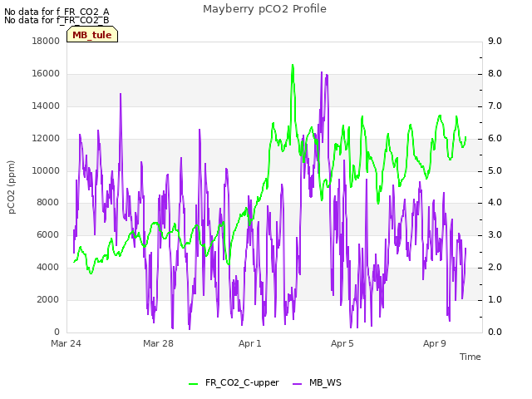Click the 4.0 right axis value
This screenshot has width=532, height=399.
tap(495, 203)
